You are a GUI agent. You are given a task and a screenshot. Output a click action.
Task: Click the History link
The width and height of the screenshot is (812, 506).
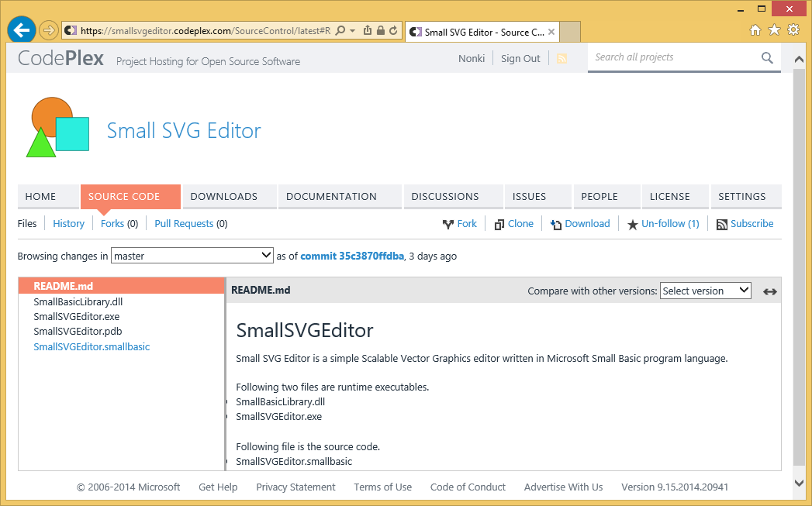click(68, 223)
